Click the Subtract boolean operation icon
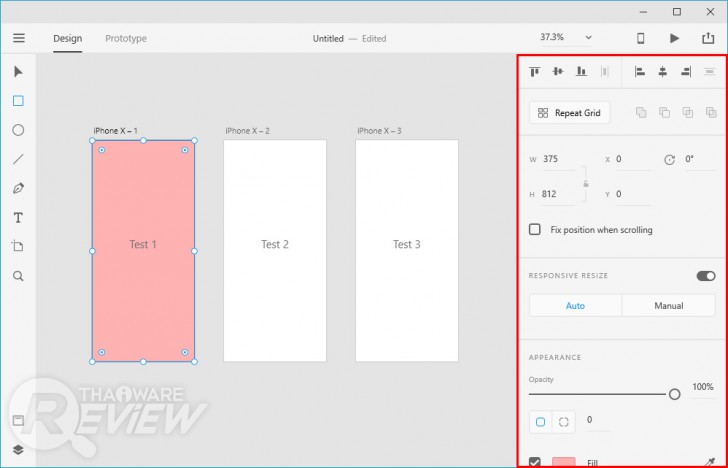 pos(664,112)
